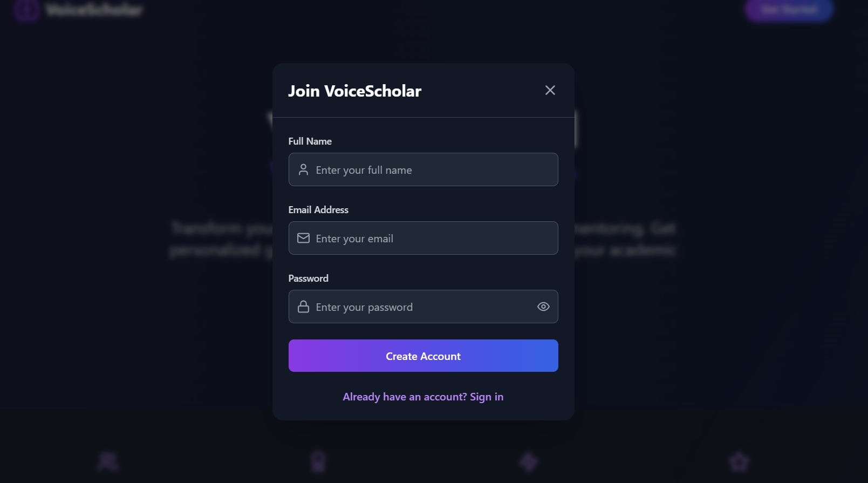
Task: Toggle password visibility with the eye icon
Action: [543, 307]
